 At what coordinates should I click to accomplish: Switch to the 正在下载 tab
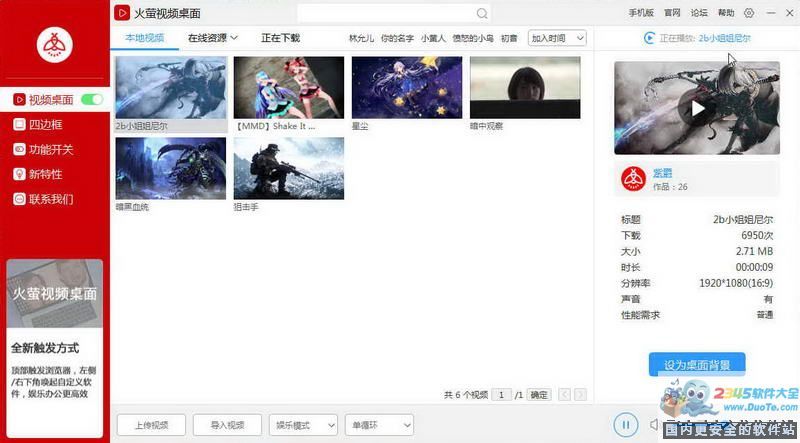[x=280, y=38]
